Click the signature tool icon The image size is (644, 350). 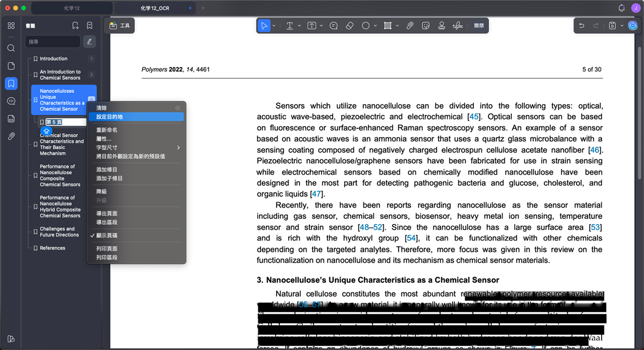[x=458, y=26]
